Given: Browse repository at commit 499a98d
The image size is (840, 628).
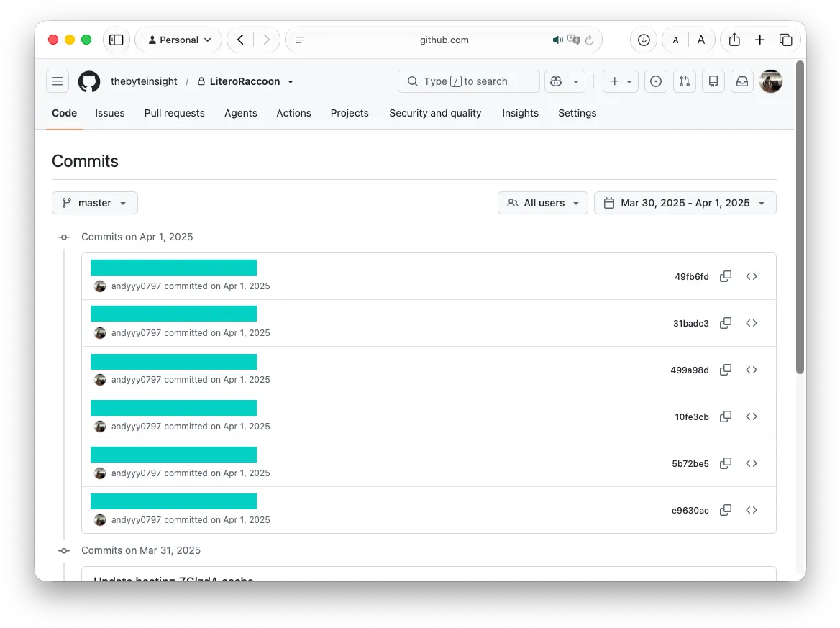Looking at the screenshot, I should pyautogui.click(x=751, y=370).
